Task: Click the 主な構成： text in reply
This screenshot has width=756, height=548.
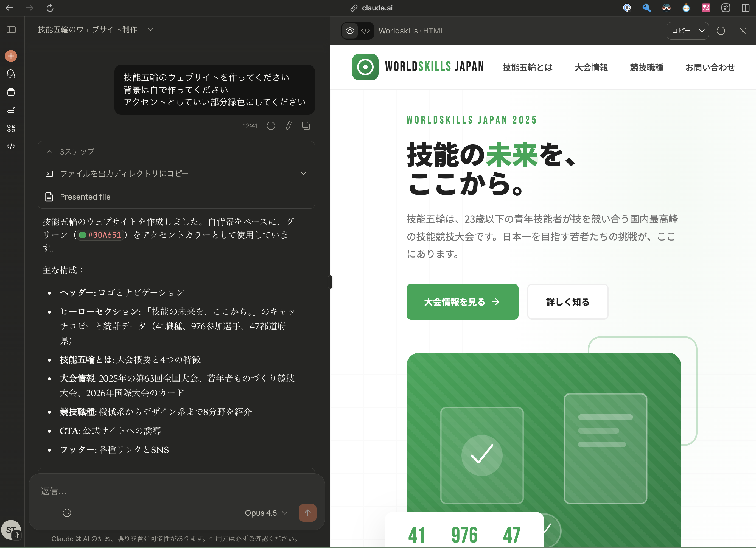Action: click(x=63, y=270)
